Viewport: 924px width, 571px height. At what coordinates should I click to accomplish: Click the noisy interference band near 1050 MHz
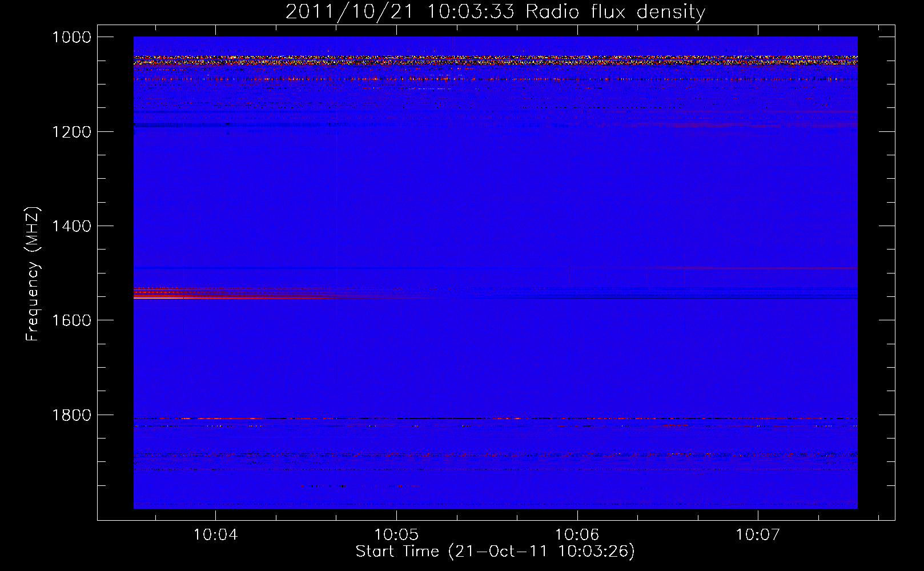pyautogui.click(x=495, y=60)
